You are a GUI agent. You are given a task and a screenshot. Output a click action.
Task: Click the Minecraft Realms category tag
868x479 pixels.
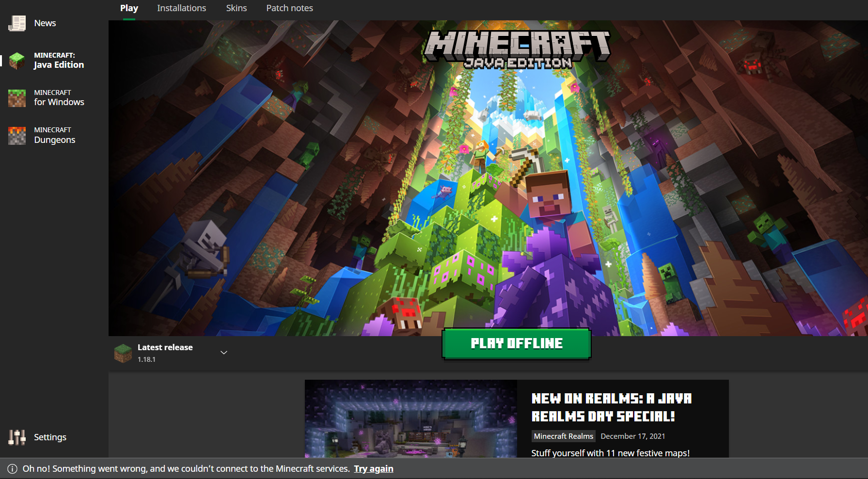(x=563, y=436)
